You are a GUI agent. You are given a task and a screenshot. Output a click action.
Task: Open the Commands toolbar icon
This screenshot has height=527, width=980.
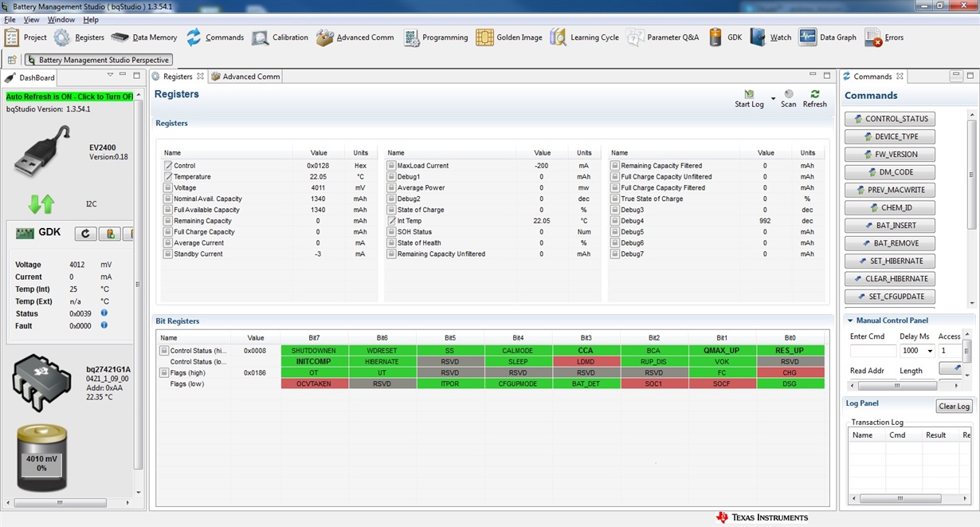click(194, 37)
